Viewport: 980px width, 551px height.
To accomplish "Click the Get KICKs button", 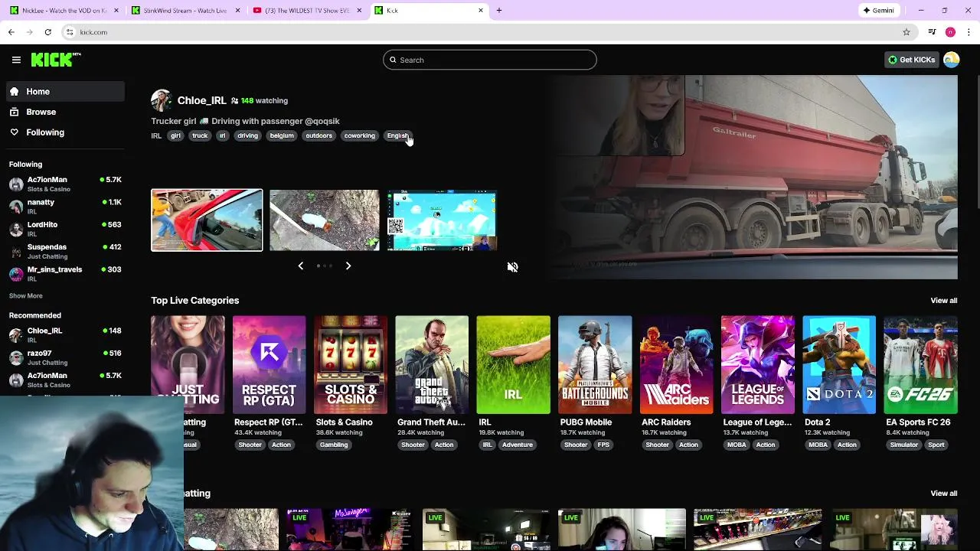I will (911, 60).
